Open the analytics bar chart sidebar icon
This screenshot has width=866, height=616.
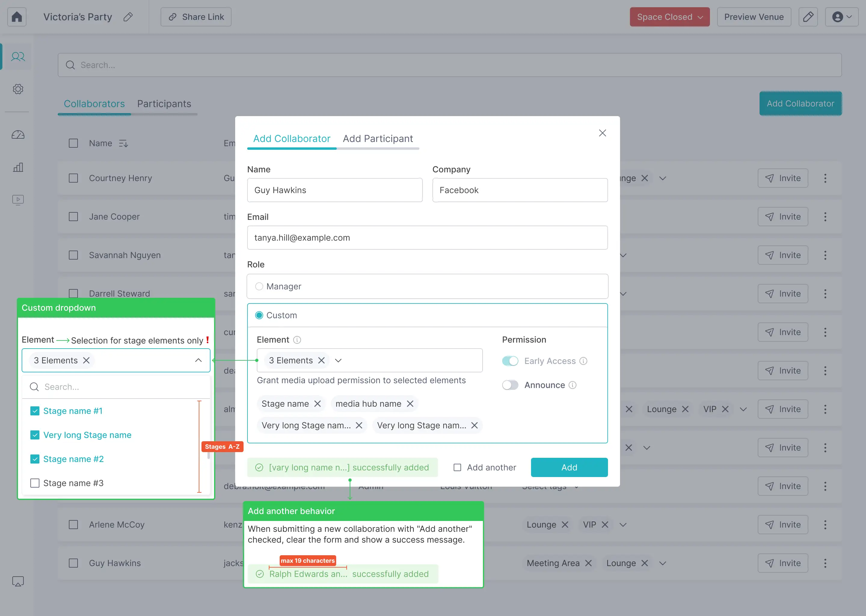click(x=18, y=167)
